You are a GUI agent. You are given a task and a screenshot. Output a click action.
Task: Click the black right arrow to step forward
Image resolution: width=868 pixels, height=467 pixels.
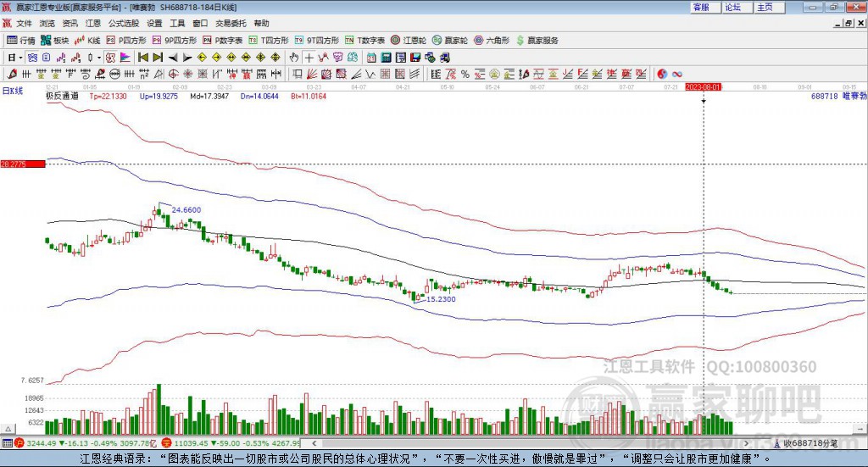pos(187,58)
